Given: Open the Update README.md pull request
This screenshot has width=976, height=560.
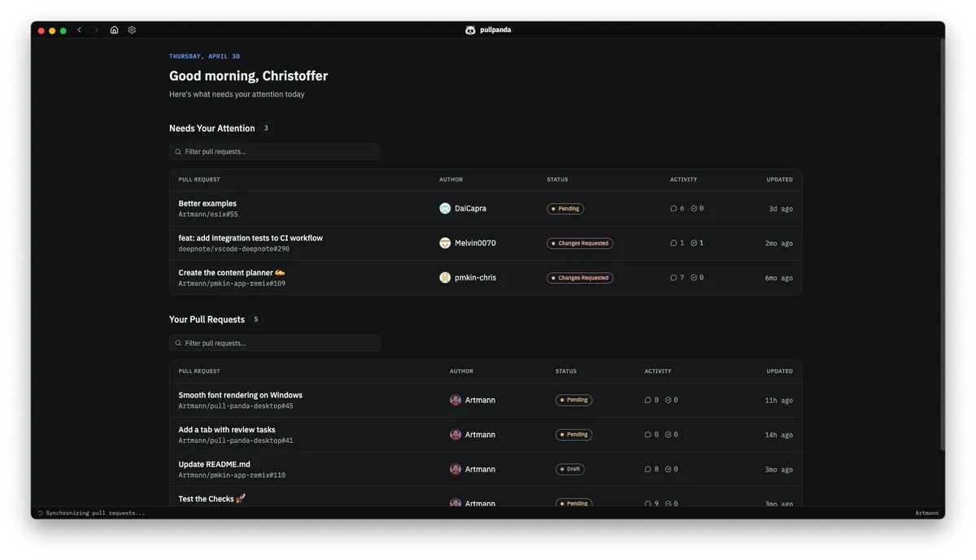Looking at the screenshot, I should [214, 464].
